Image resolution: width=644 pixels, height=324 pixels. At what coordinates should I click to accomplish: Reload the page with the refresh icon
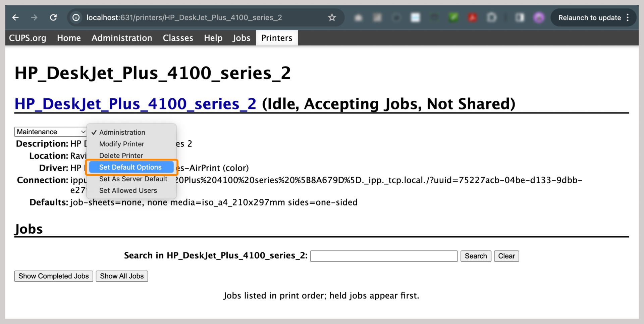click(x=53, y=17)
